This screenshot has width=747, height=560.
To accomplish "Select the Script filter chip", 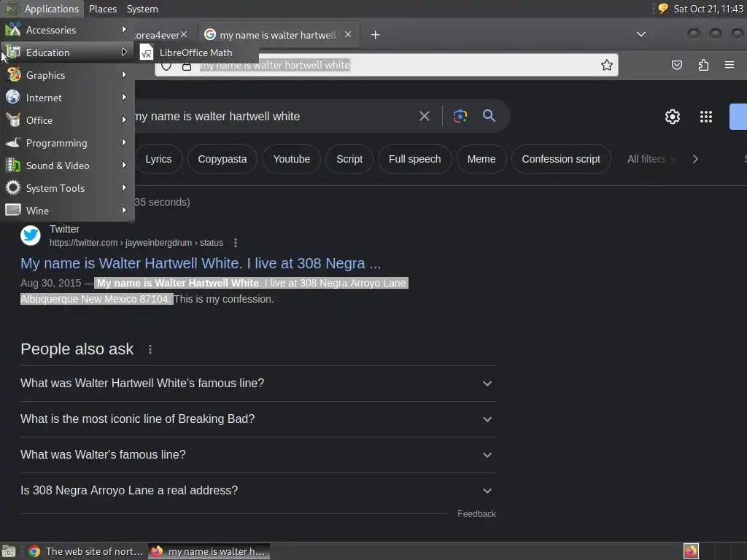I will click(349, 159).
